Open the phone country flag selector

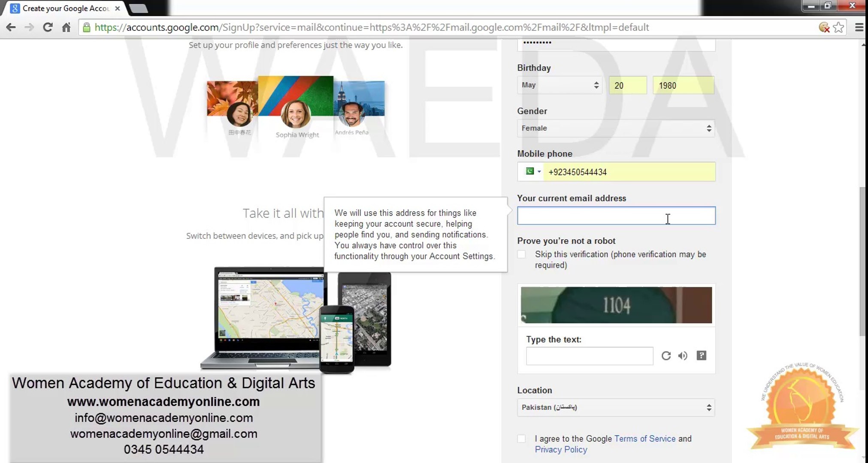(x=532, y=172)
